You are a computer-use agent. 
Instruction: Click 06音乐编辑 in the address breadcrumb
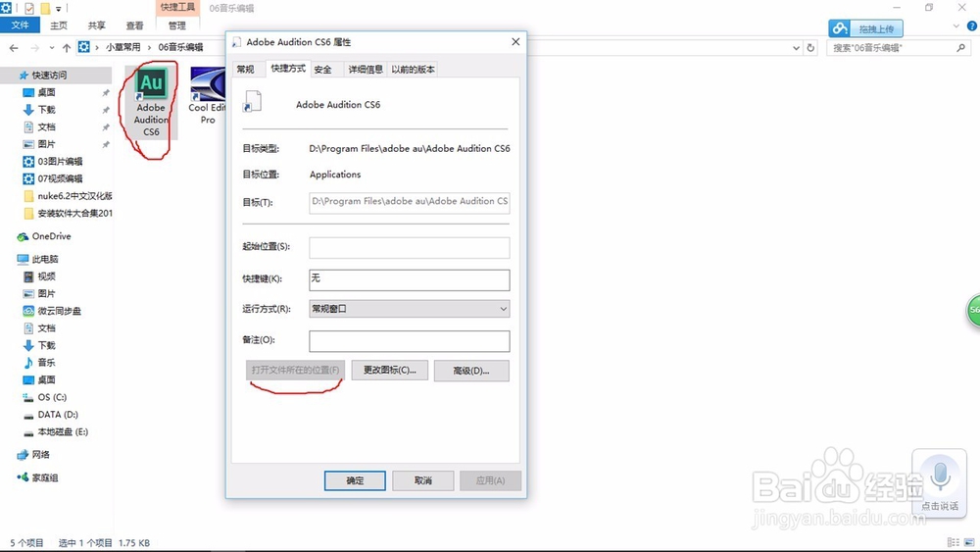(180, 47)
